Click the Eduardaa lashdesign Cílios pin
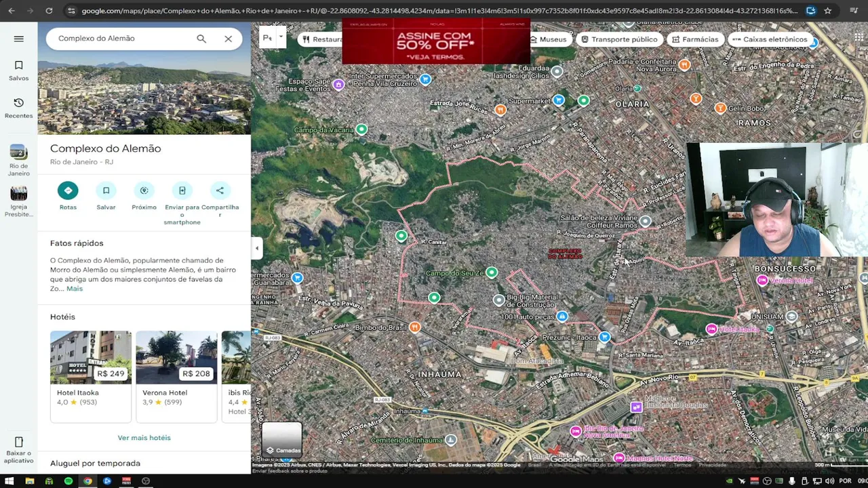 pos(557,71)
